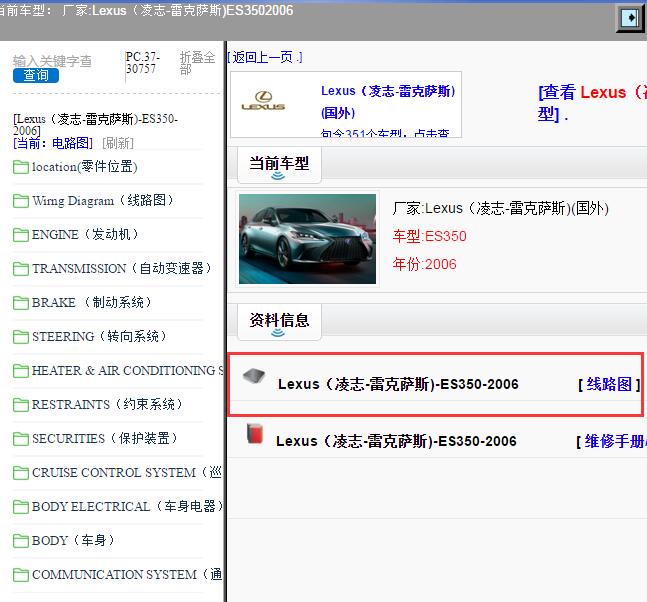Click the Lexus（凌志-雷克萨斯）(国外) brand link
Viewport: 647px width, 602px height.
[x=388, y=102]
